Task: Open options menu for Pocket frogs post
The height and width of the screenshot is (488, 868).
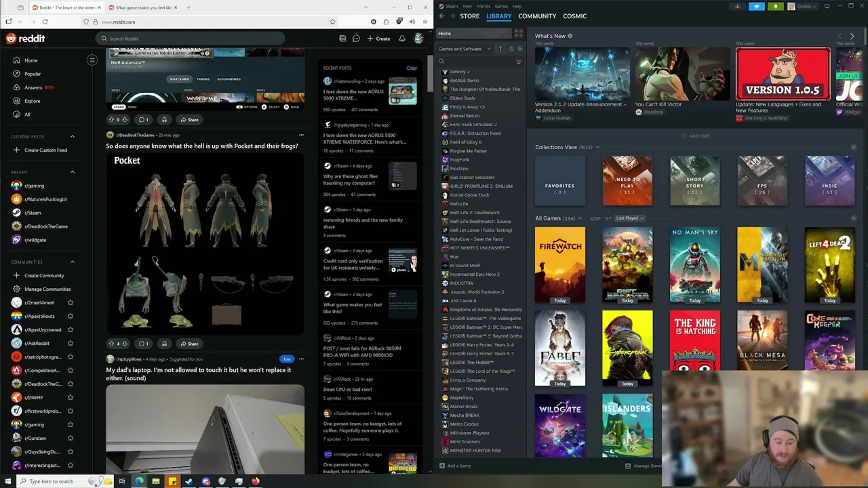Action: coord(301,135)
